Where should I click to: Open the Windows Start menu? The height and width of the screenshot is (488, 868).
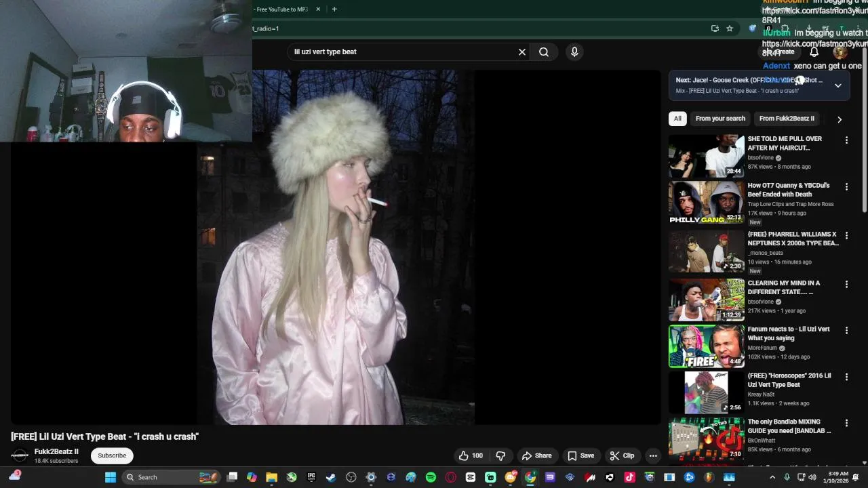tap(110, 477)
